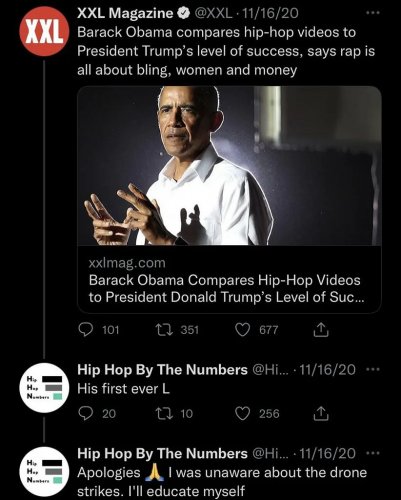The height and width of the screenshot is (500, 401).
Task: Open more options on XXL Magazine tweet
Action: 373,13
